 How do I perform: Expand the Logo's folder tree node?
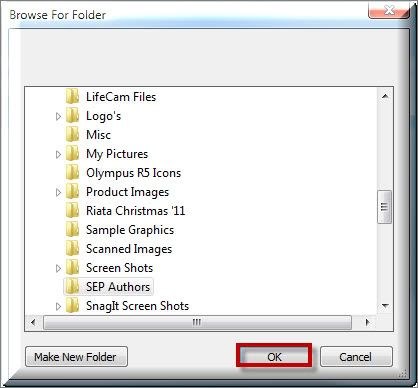[58, 116]
